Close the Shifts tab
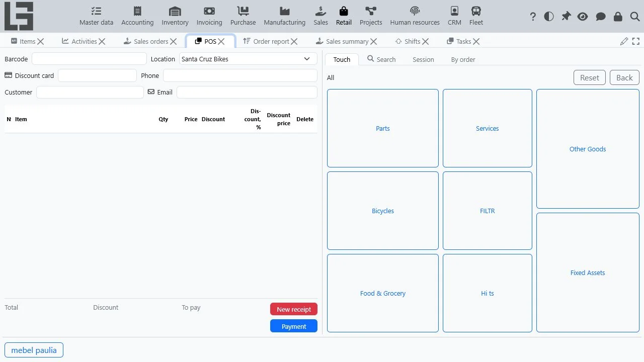644x362 pixels. pyautogui.click(x=426, y=42)
